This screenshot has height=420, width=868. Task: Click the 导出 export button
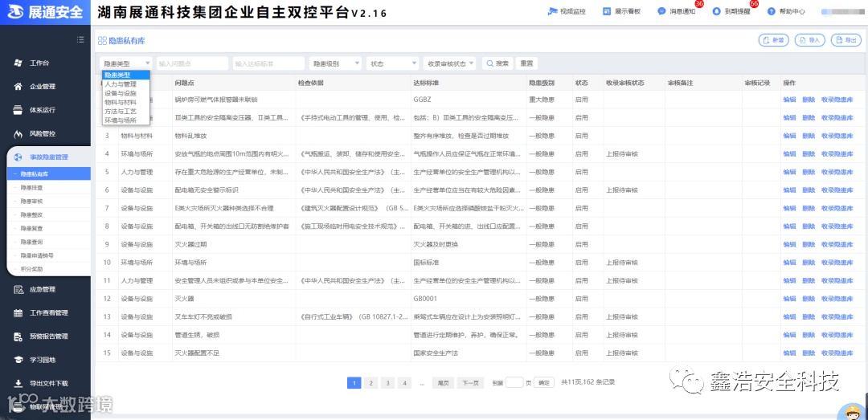[846, 40]
